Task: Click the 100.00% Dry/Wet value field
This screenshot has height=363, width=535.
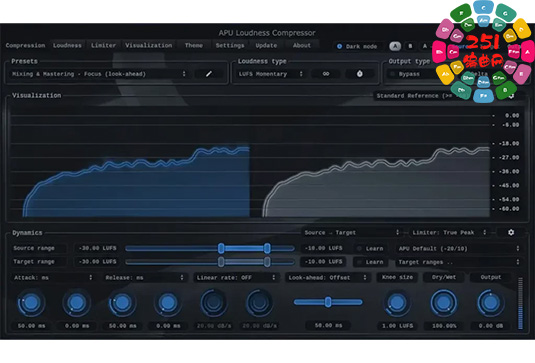Action: pyautogui.click(x=444, y=326)
